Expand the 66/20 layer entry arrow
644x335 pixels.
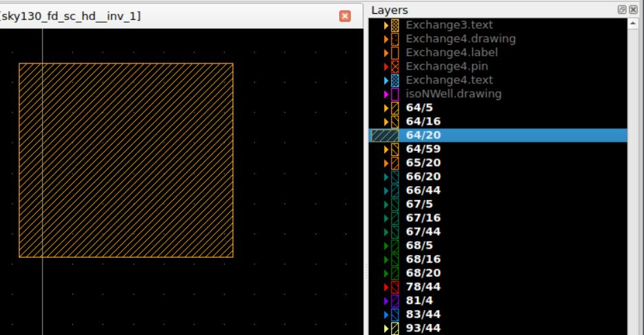pos(386,176)
